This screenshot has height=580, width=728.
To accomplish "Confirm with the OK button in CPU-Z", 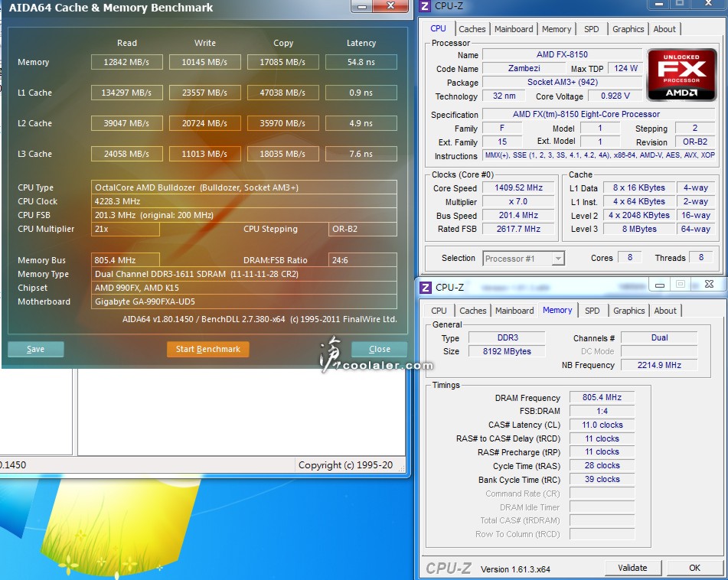I will point(694,568).
